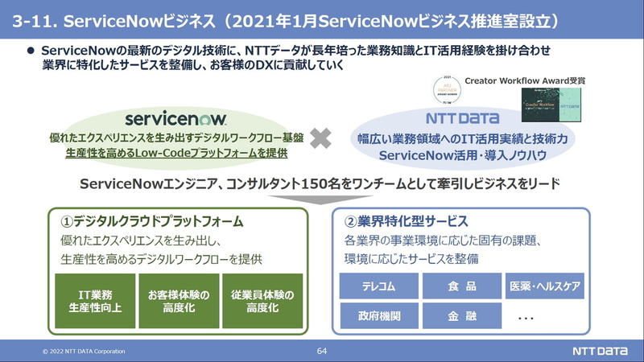Image resolution: width=644 pixels, height=362 pixels.
Task: Click the underlined Low-Codeプラットフォームを提供 text
Action: pyautogui.click(x=176, y=153)
